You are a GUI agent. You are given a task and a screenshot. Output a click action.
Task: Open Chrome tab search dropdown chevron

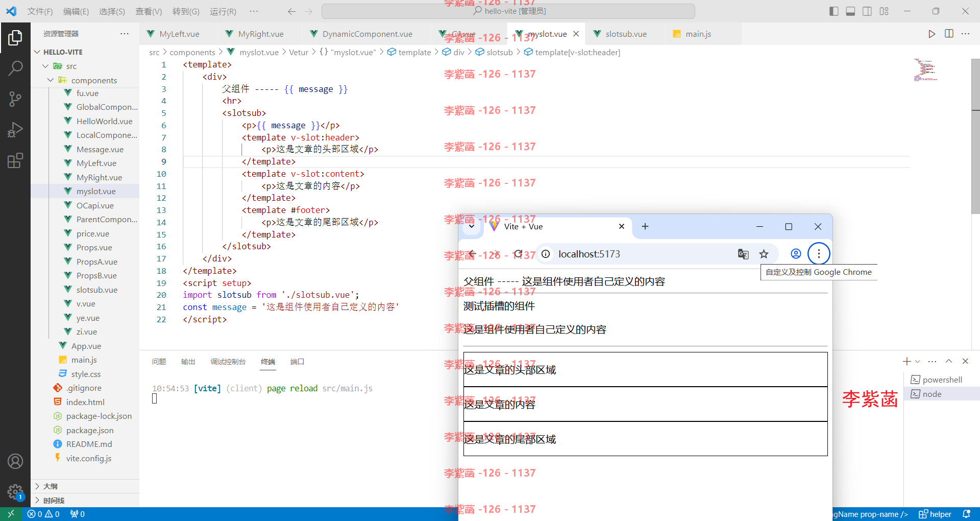coord(472,226)
